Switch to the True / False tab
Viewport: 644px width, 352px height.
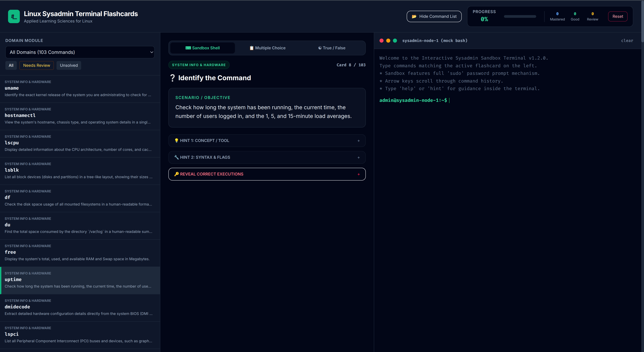click(x=332, y=48)
